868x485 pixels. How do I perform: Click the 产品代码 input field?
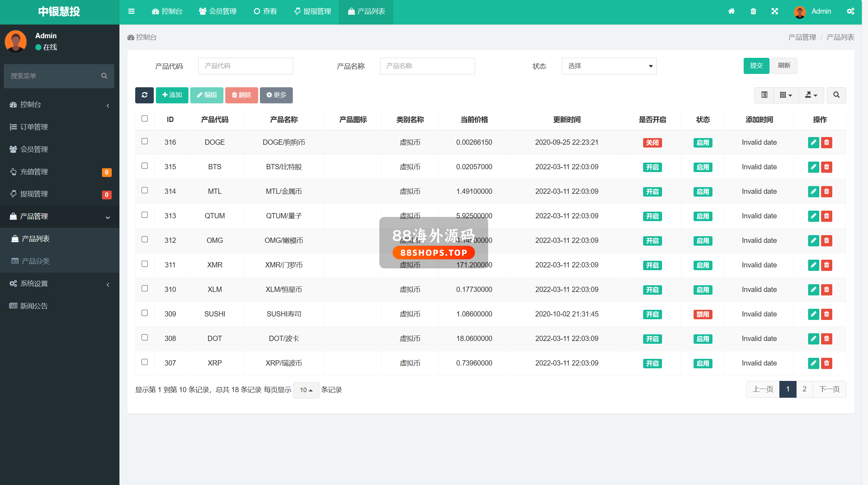245,66
